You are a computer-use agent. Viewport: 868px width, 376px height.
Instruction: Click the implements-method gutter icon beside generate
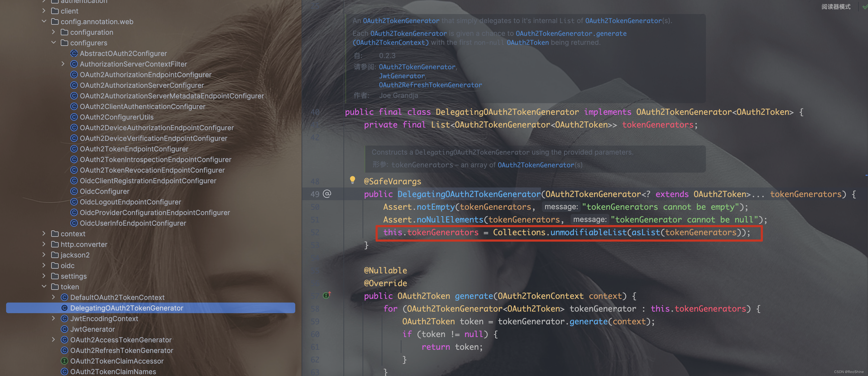(327, 295)
